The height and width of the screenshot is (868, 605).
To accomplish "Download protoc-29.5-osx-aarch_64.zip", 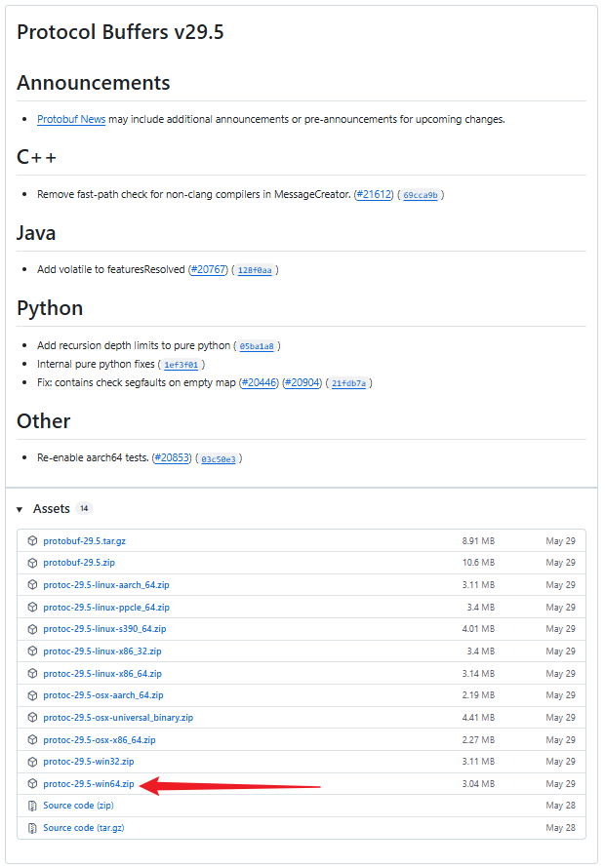I will coord(103,695).
